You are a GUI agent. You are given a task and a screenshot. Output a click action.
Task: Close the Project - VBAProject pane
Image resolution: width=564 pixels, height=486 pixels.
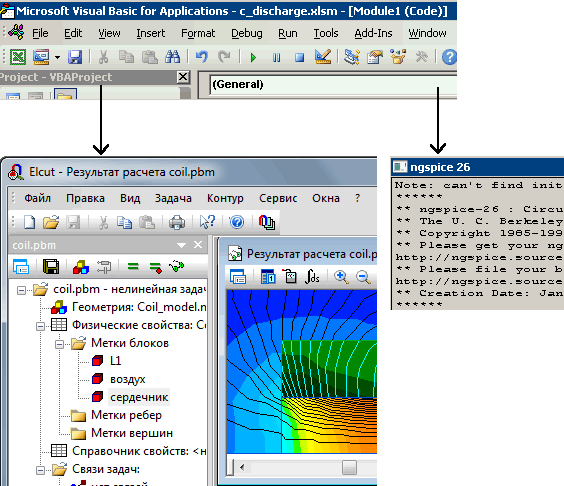(183, 77)
